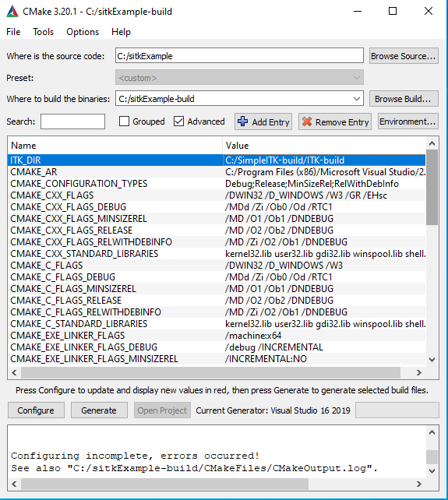Click the Configure button
The width and height of the screenshot is (448, 500).
coord(36,410)
